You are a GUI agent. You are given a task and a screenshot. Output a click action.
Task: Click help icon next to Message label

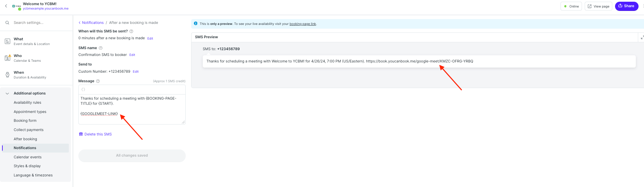coord(98,81)
